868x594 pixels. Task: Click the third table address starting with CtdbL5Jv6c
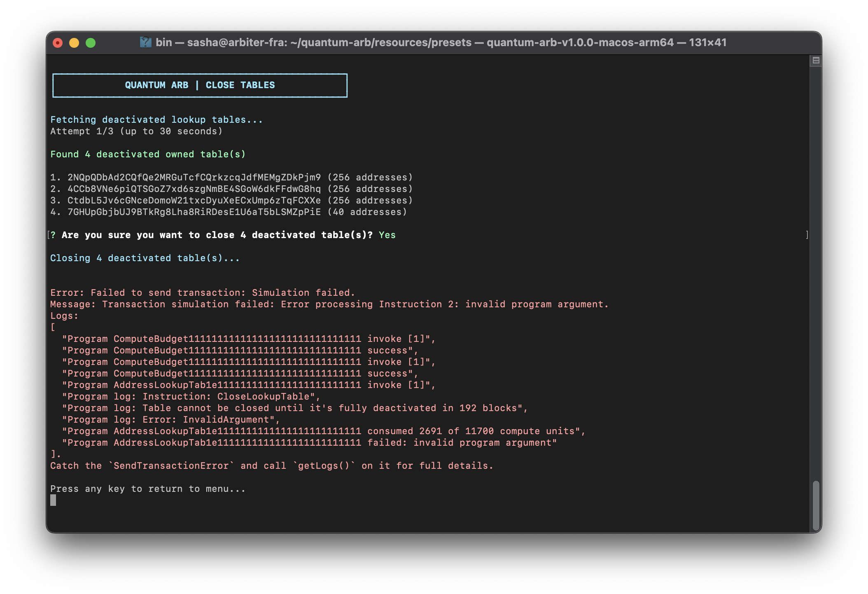click(194, 201)
